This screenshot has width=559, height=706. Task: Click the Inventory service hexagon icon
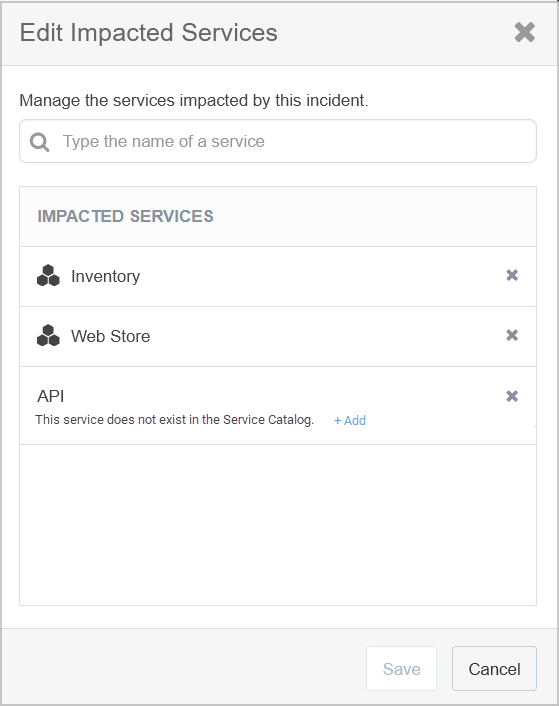coord(48,276)
